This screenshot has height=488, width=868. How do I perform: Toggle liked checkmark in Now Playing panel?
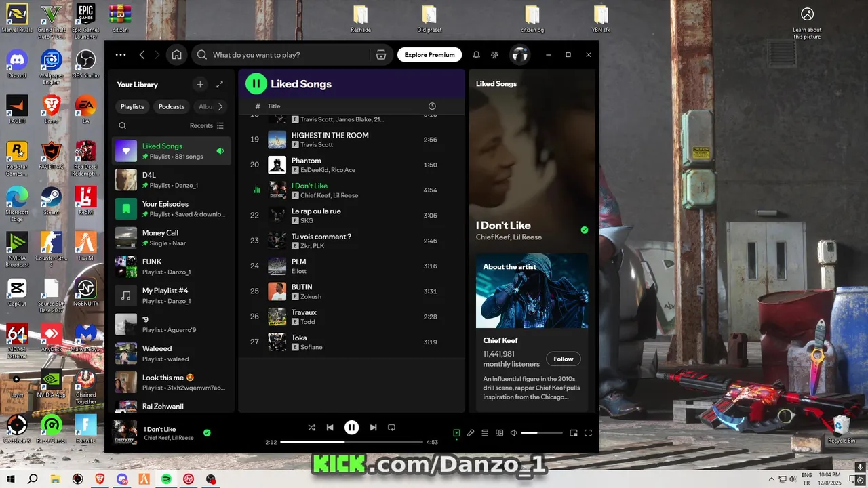point(585,230)
